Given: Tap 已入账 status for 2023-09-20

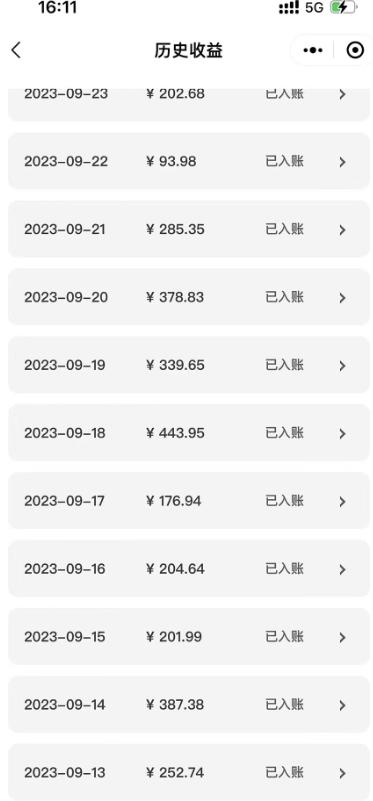Looking at the screenshot, I should click(285, 297).
